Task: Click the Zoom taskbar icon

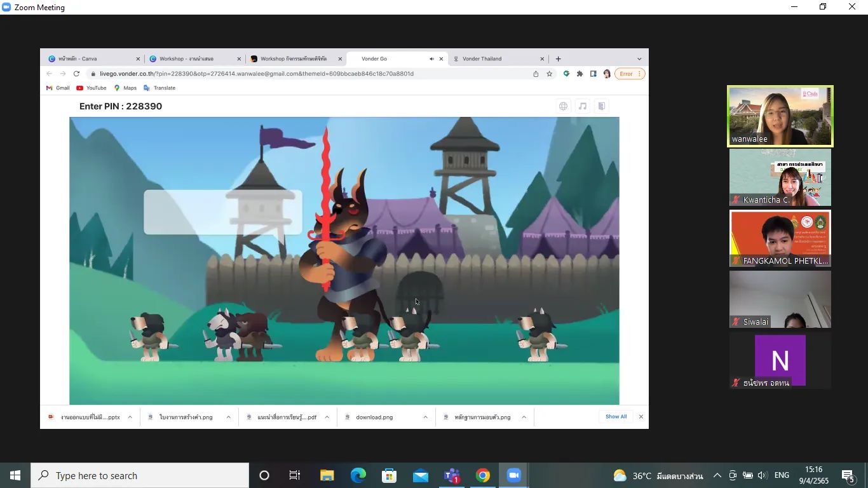Action: click(x=514, y=475)
